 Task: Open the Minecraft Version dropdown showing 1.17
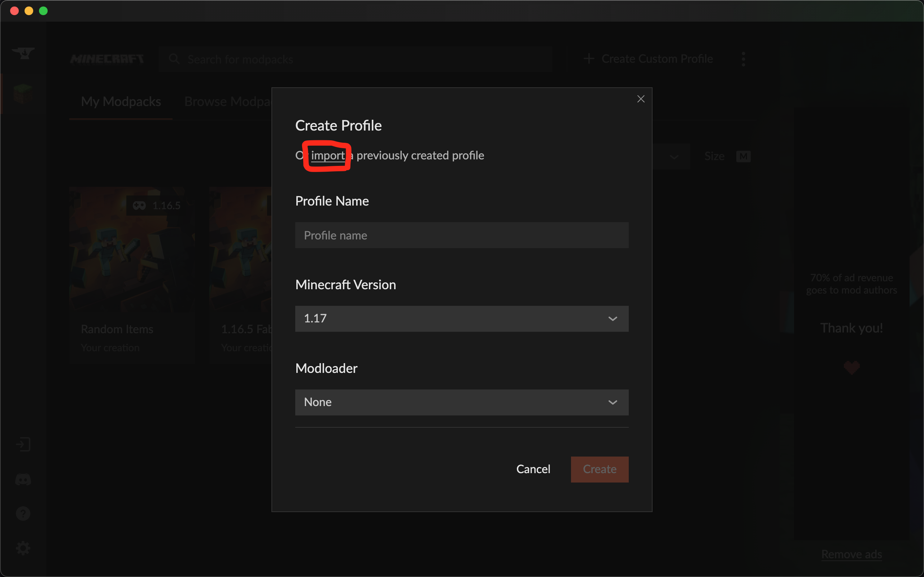[461, 318]
